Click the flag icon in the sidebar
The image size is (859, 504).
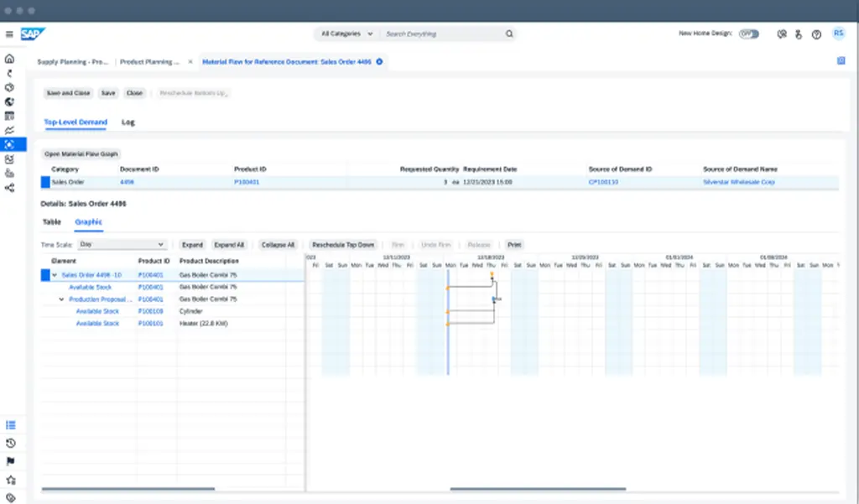point(10,461)
